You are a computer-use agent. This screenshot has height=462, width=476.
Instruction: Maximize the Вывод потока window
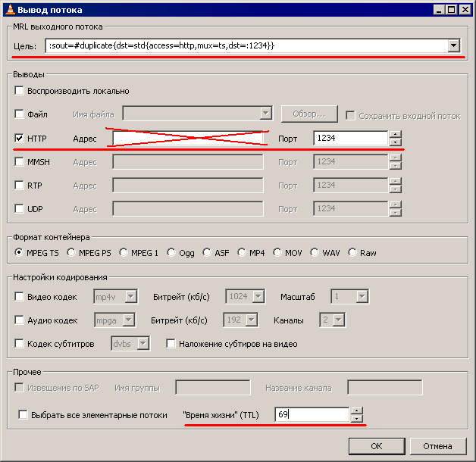tap(452, 10)
